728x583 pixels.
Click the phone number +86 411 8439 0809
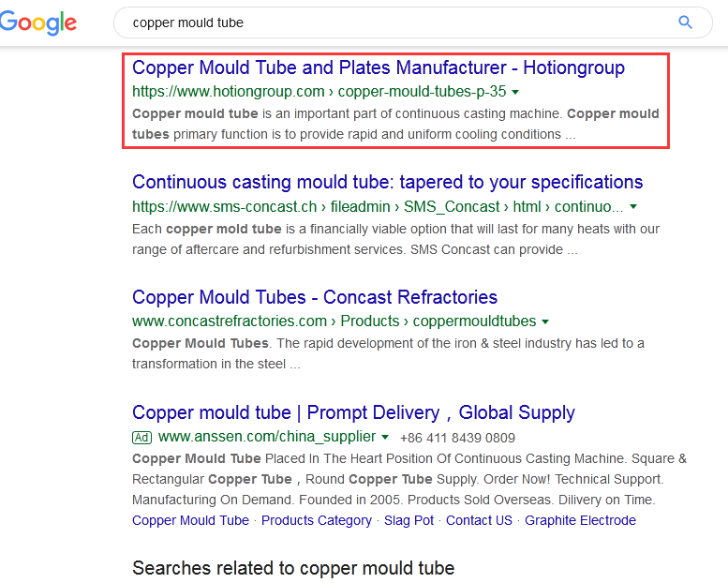coord(457,438)
